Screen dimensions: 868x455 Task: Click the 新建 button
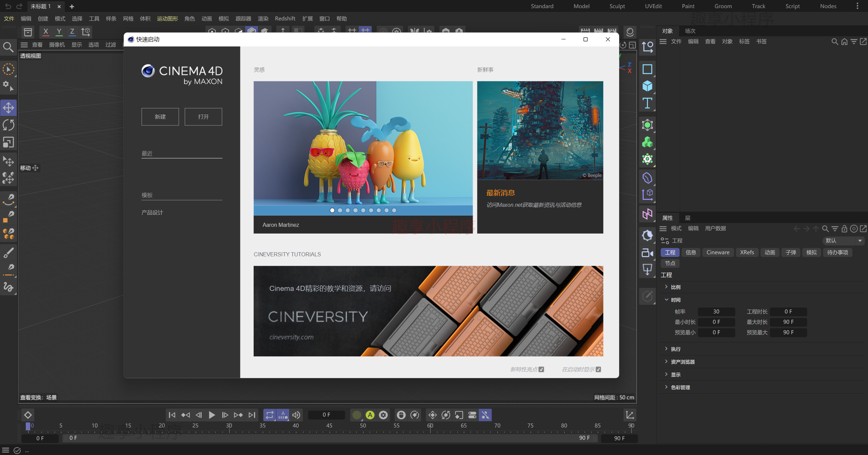[160, 117]
